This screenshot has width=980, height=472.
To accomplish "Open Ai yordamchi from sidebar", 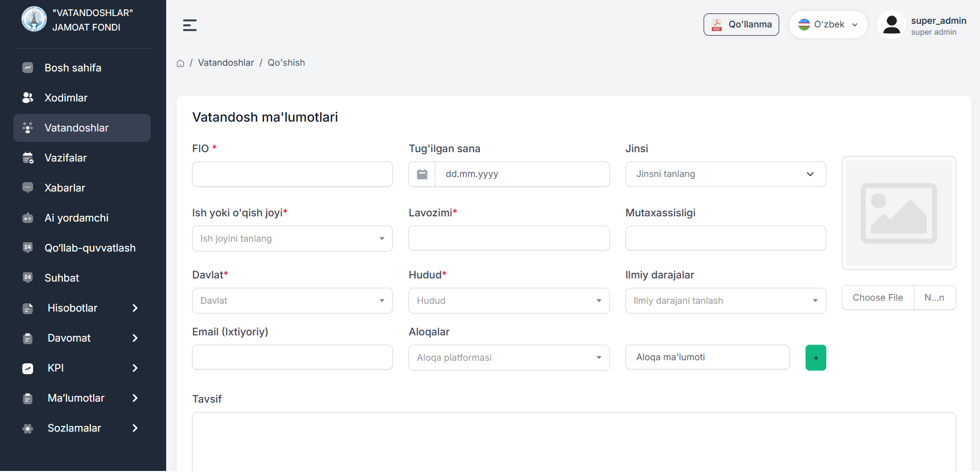I will (x=76, y=218).
